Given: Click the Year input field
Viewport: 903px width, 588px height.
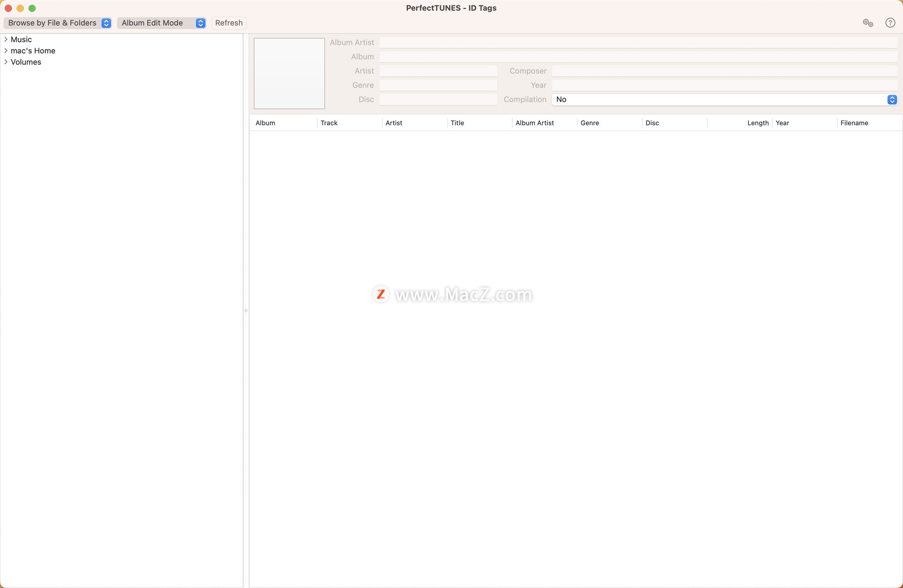Looking at the screenshot, I should click(725, 85).
